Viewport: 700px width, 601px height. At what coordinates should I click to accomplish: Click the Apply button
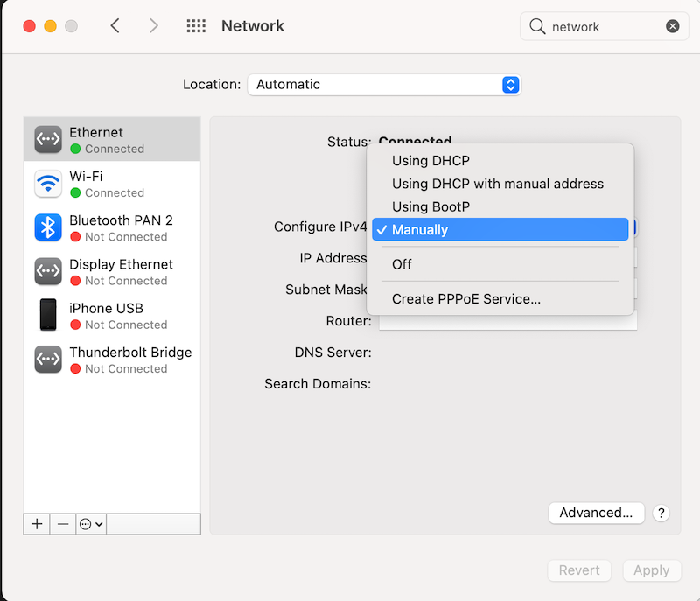pos(652,570)
